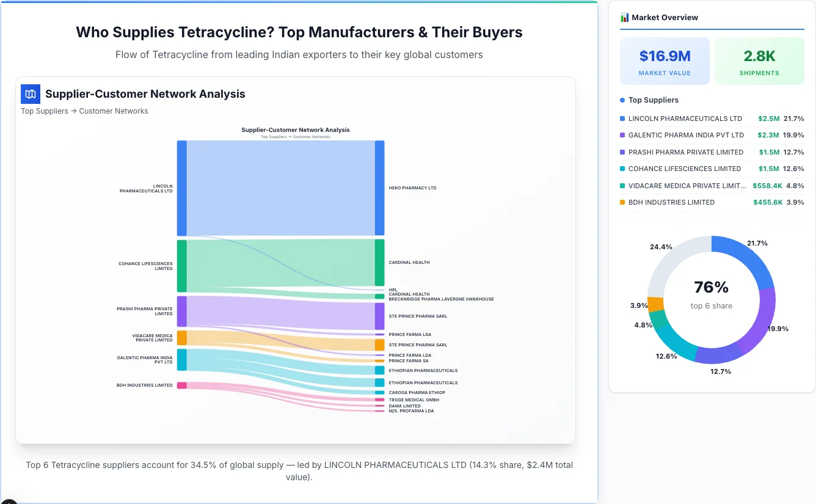The image size is (816, 504).
Task: Select the $16.9M Market Value card
Action: [x=665, y=60]
